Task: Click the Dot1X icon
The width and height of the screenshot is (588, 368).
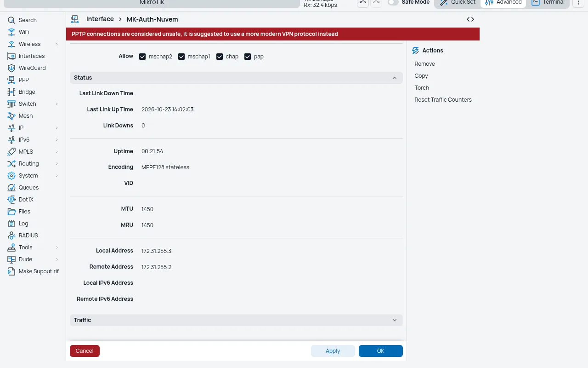Action: pos(11,200)
